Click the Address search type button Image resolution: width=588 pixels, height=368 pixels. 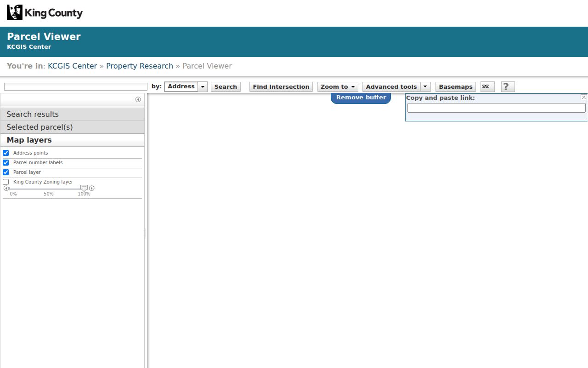[181, 86]
